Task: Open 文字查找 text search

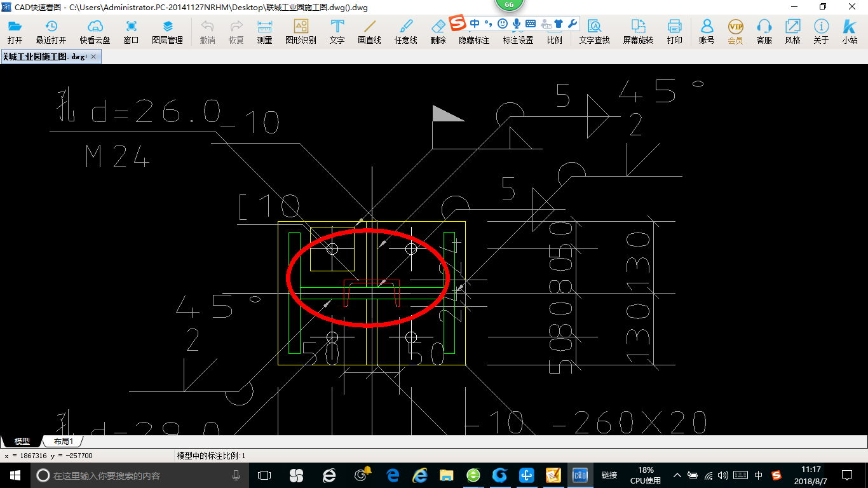Action: coord(594,31)
